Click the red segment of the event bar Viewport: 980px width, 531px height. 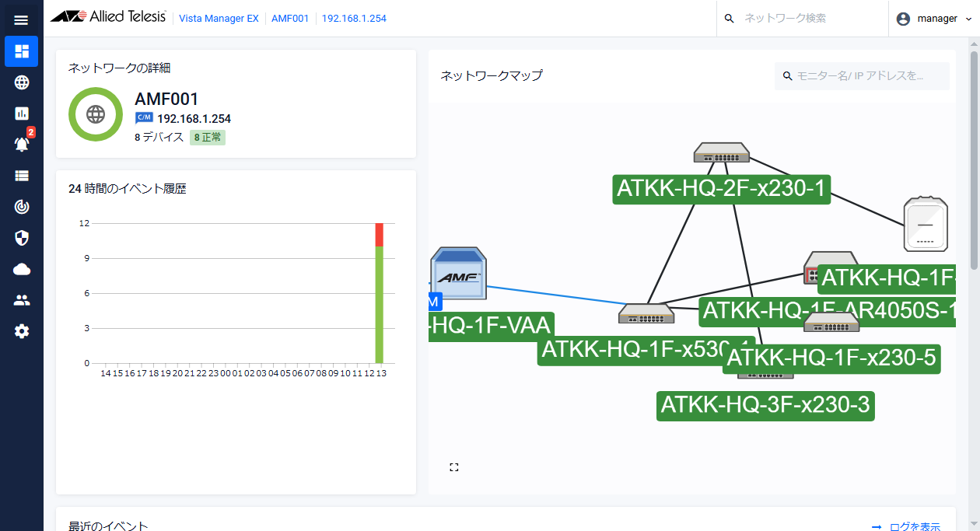(x=380, y=235)
